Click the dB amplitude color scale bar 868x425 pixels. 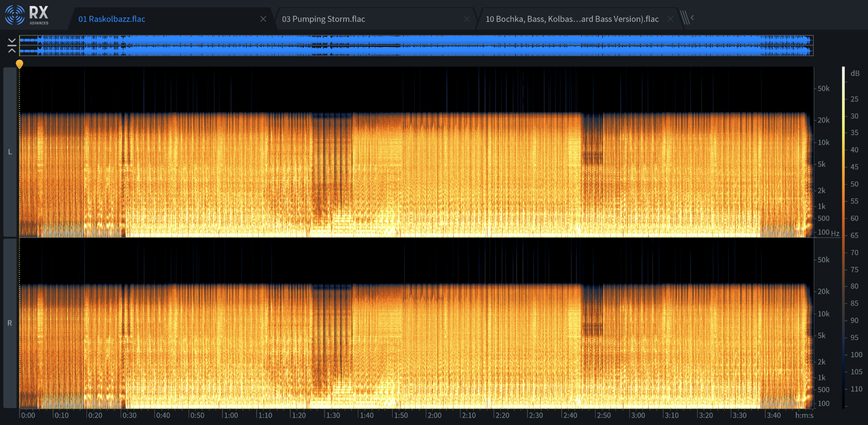(843, 237)
